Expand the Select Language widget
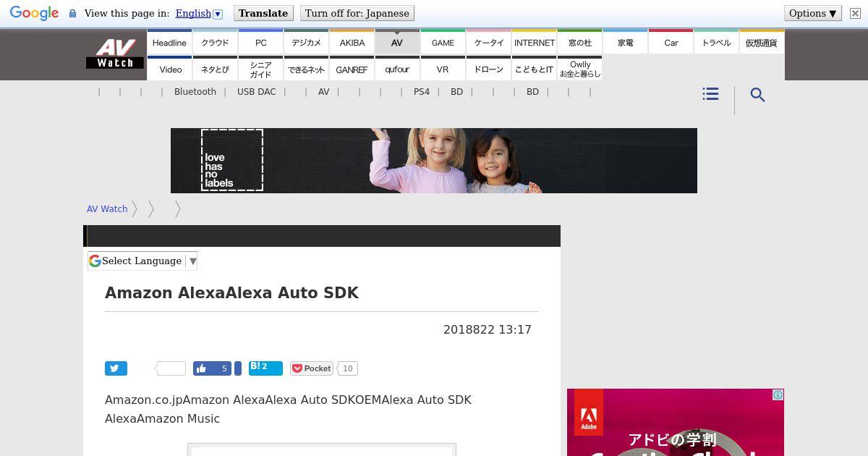868x456 pixels. 142,261
